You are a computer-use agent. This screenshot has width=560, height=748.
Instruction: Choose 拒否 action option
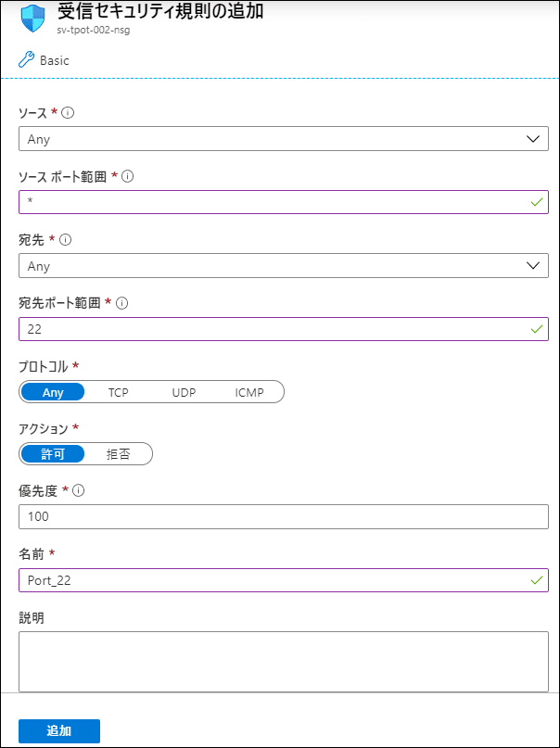(x=118, y=454)
